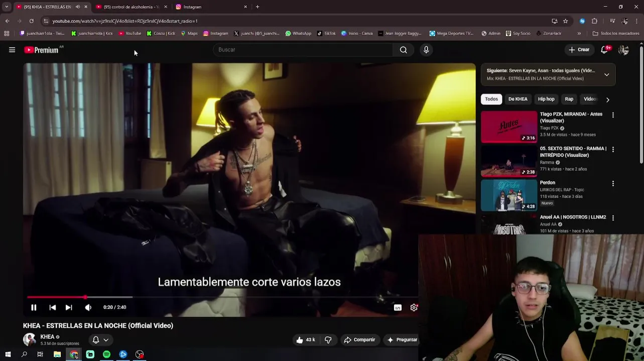The width and height of the screenshot is (644, 361).
Task: Dislike the video with thumbs down
Action: click(x=328, y=340)
